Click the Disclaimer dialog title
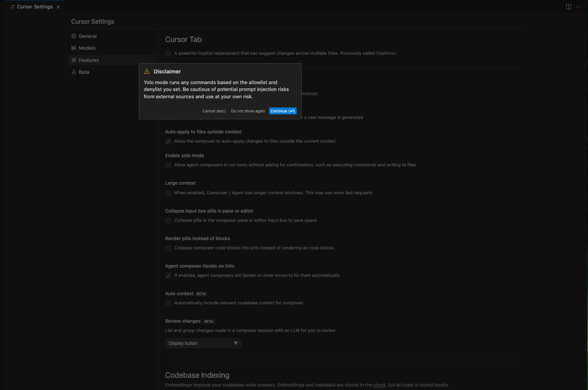This screenshot has height=390, width=588. coord(167,71)
